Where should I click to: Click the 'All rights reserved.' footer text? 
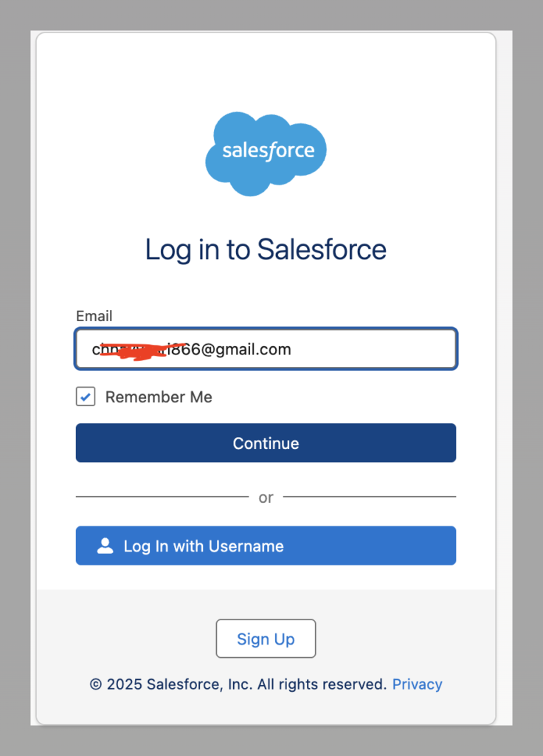[322, 684]
